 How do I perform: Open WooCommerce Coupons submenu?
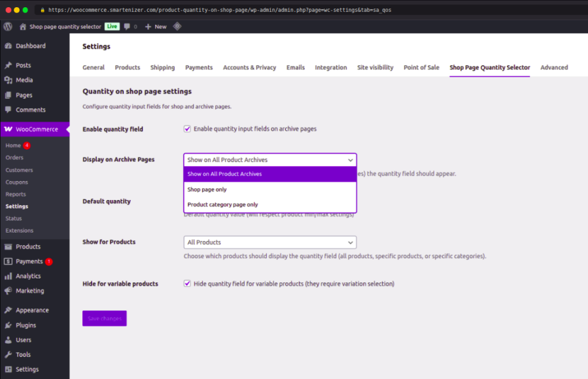[x=16, y=182]
